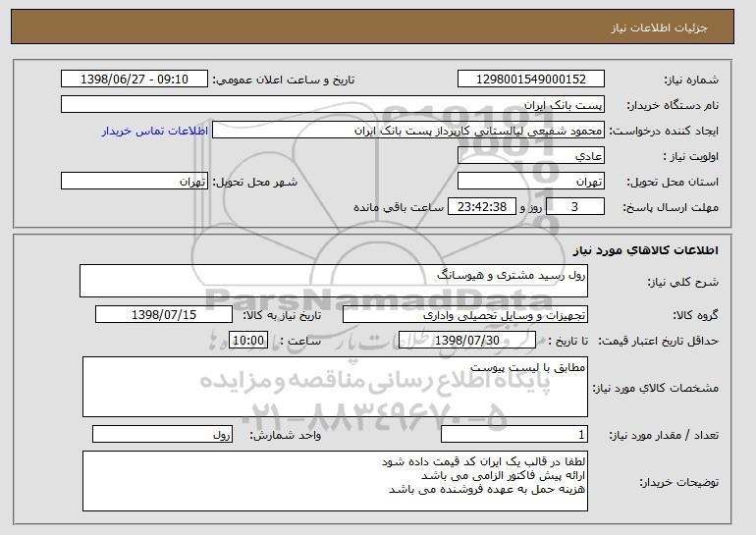Click the header title جزئیات اطلاعات نیاز
The image size is (756, 535).
[659, 27]
